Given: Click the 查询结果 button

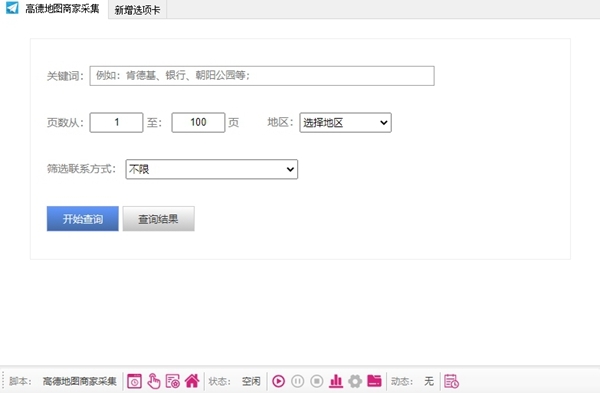Looking at the screenshot, I should [158, 219].
